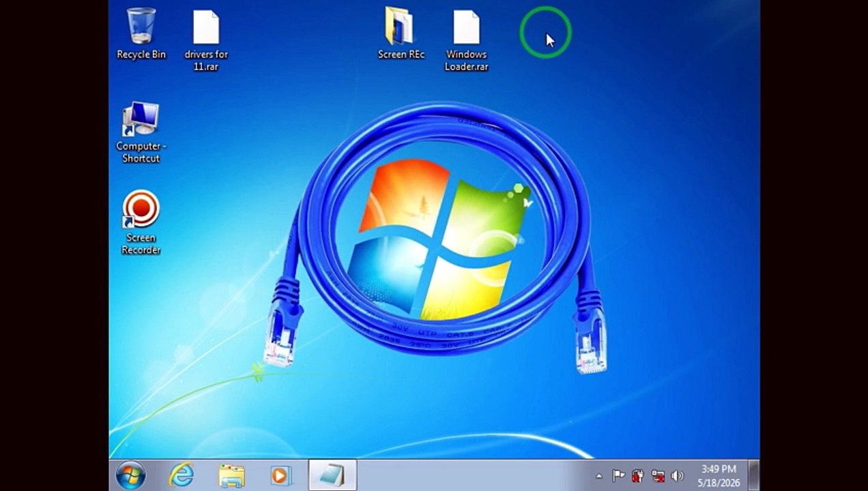Open Action Center flag icon

618,475
